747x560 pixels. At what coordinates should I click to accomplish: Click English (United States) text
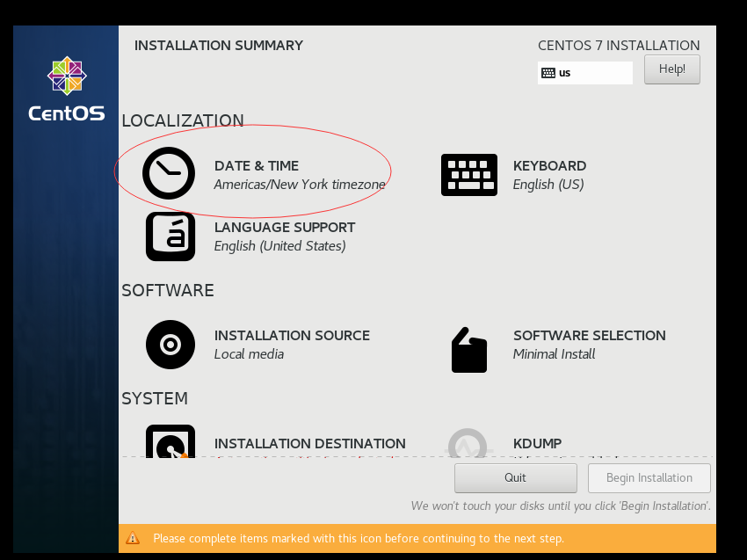point(279,246)
